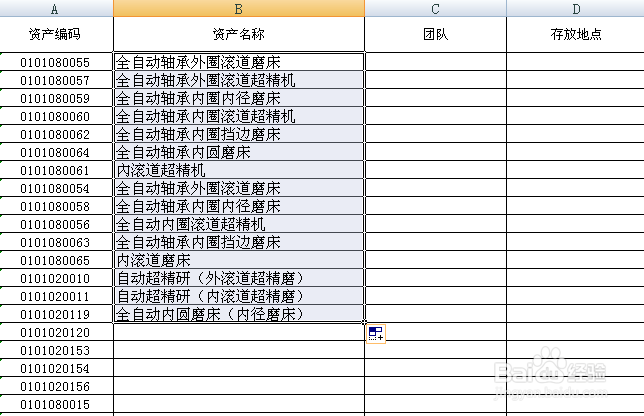Select cell with code 0101080056
644x416 pixels.
point(56,224)
